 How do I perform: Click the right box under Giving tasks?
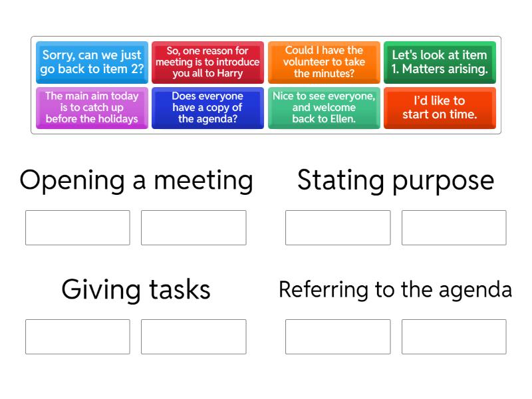194,336
